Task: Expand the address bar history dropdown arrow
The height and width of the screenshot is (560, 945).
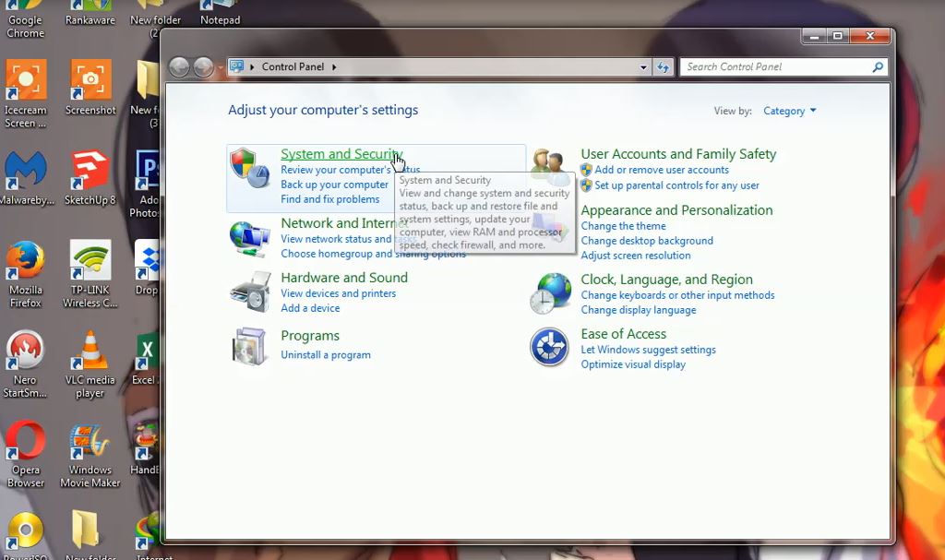Action: coord(643,67)
